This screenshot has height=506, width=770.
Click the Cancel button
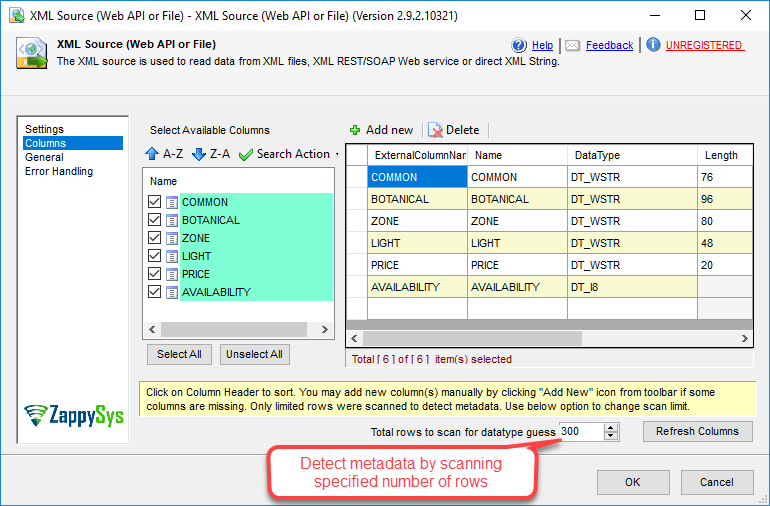[x=717, y=482]
